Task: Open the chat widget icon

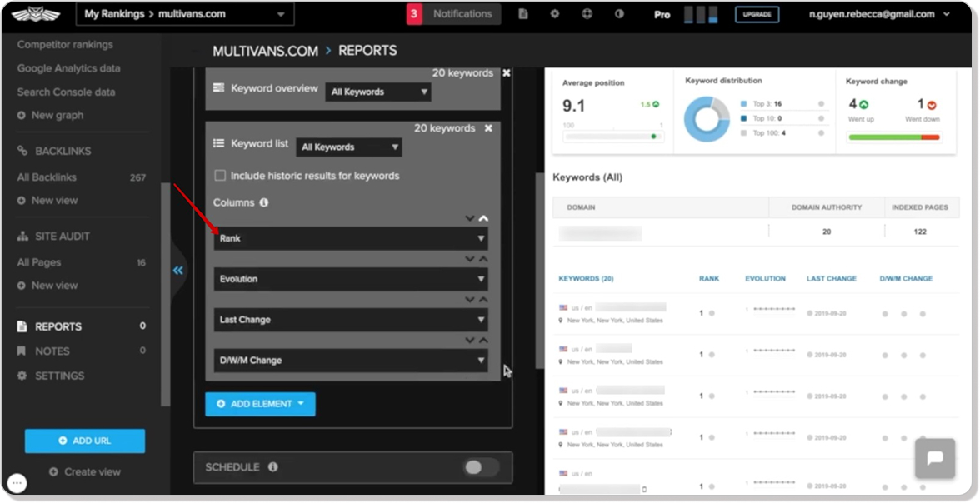Action: pos(935,458)
